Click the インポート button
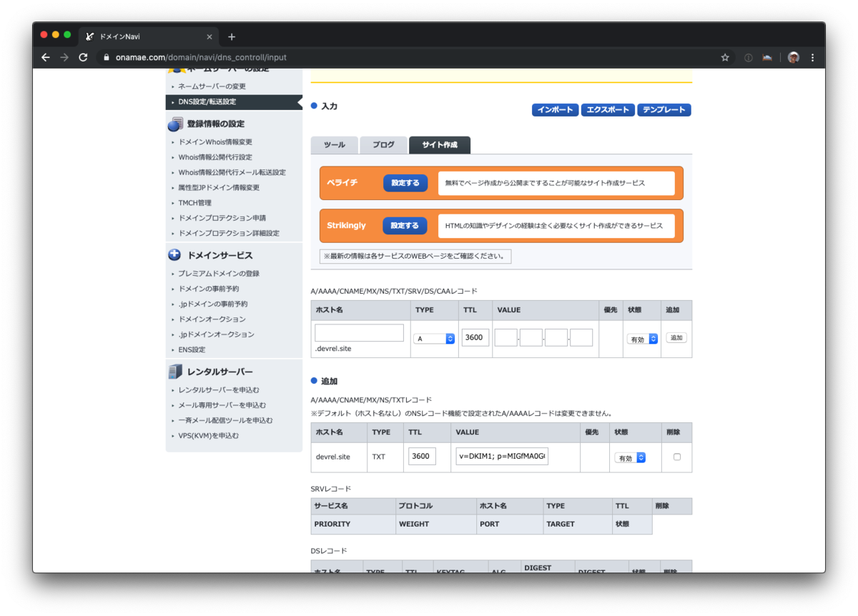The image size is (858, 616). pos(555,109)
